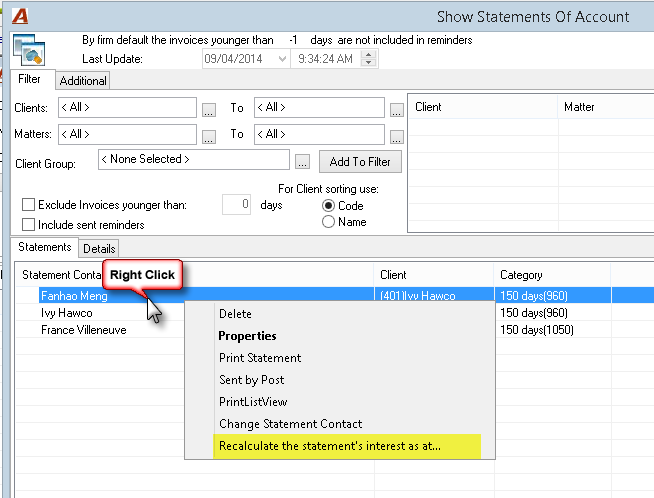Select Name radio for client sorting
The width and height of the screenshot is (654, 498).
tap(328, 222)
